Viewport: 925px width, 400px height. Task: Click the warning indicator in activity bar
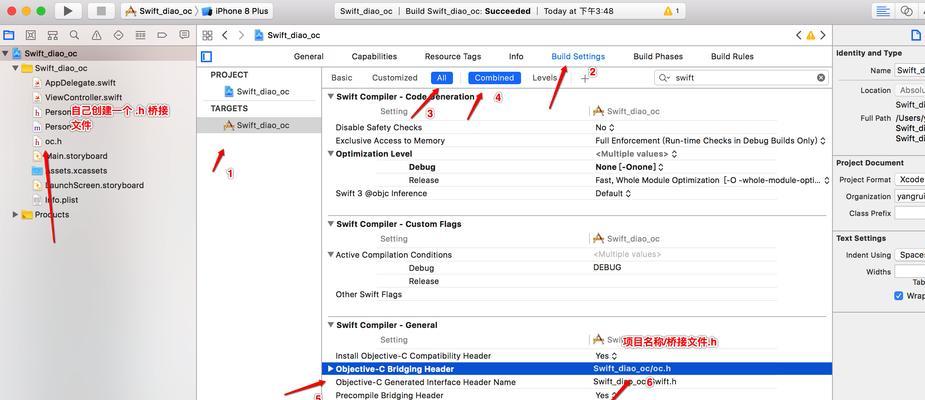671,11
